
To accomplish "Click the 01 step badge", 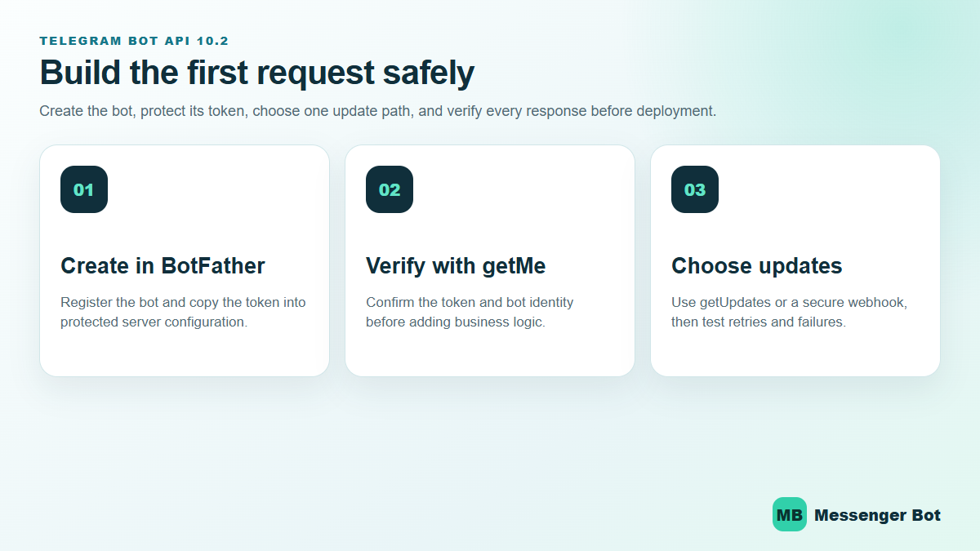I will [84, 189].
